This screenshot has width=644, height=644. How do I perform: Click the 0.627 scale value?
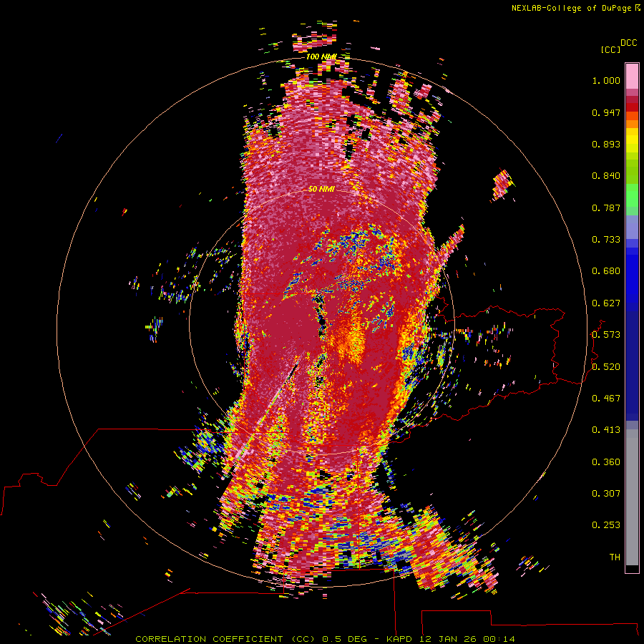click(606, 303)
